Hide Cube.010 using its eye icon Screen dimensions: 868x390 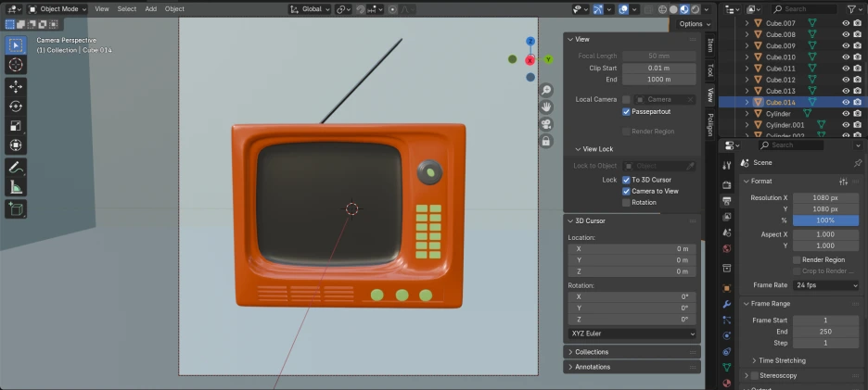[845, 57]
